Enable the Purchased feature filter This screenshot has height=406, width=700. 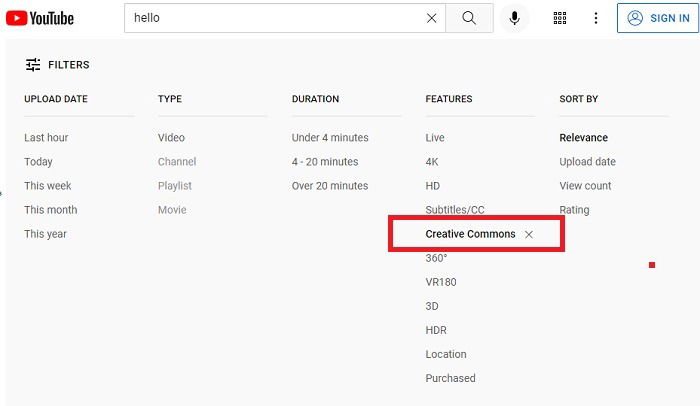click(x=450, y=379)
